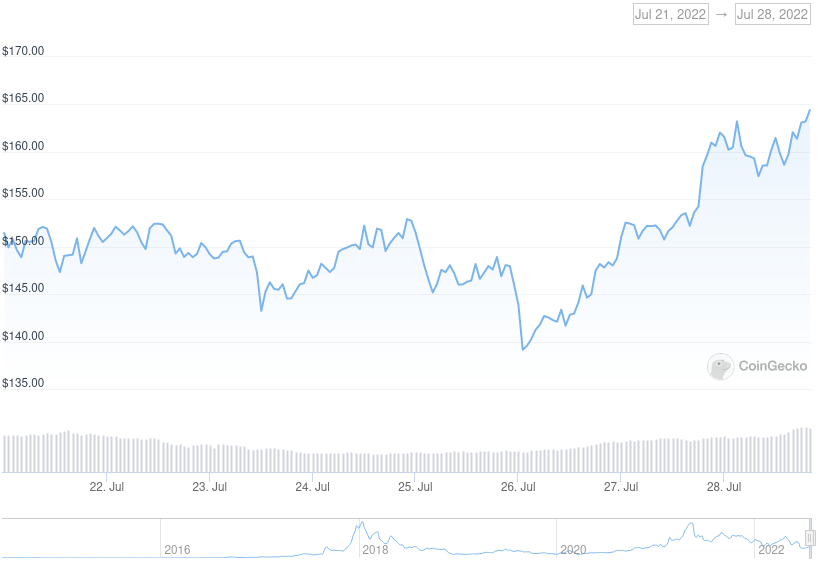The height and width of the screenshot is (564, 818).
Task: Select 2022 in the navigator timeline
Action: tap(771, 550)
